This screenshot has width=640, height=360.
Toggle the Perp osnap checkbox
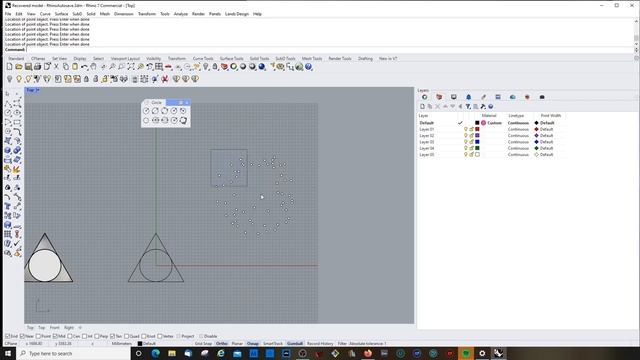(97, 336)
